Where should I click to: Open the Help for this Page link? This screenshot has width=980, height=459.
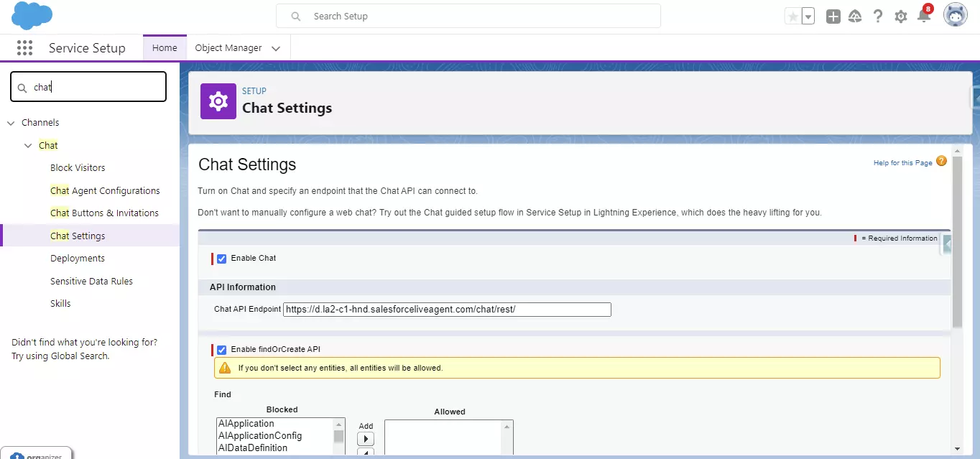pyautogui.click(x=902, y=162)
